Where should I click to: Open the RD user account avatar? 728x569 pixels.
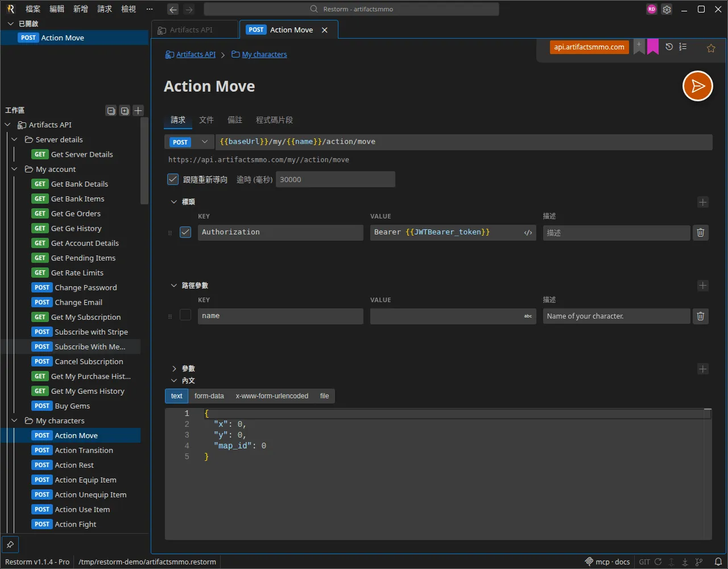click(652, 9)
